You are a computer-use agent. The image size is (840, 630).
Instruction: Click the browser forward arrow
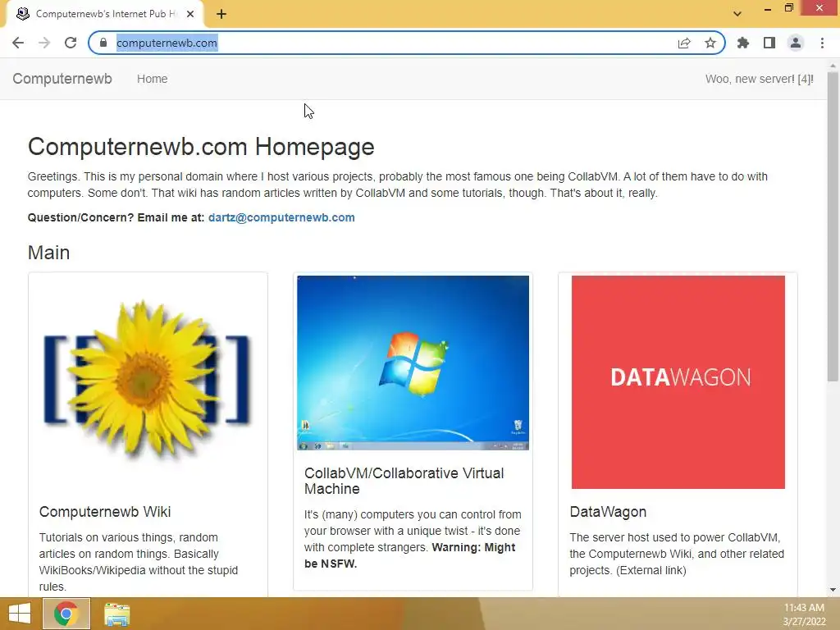[x=44, y=43]
